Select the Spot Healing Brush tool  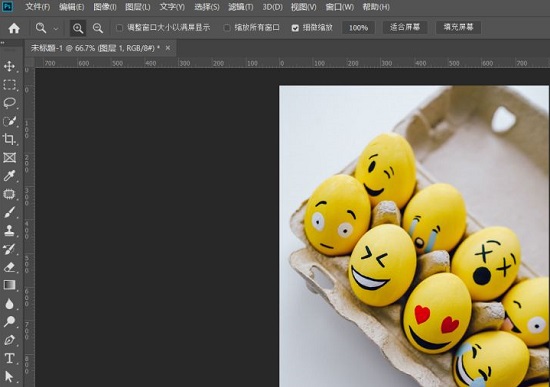pos(9,194)
